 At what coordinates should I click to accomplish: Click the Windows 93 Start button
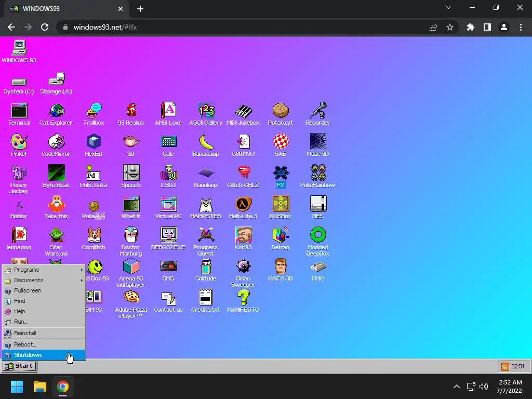tap(19, 366)
